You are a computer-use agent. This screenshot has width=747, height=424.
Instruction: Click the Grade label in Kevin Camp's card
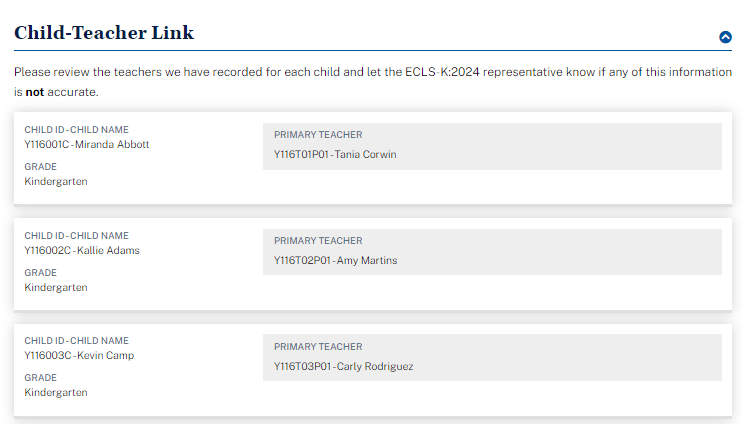coord(41,378)
